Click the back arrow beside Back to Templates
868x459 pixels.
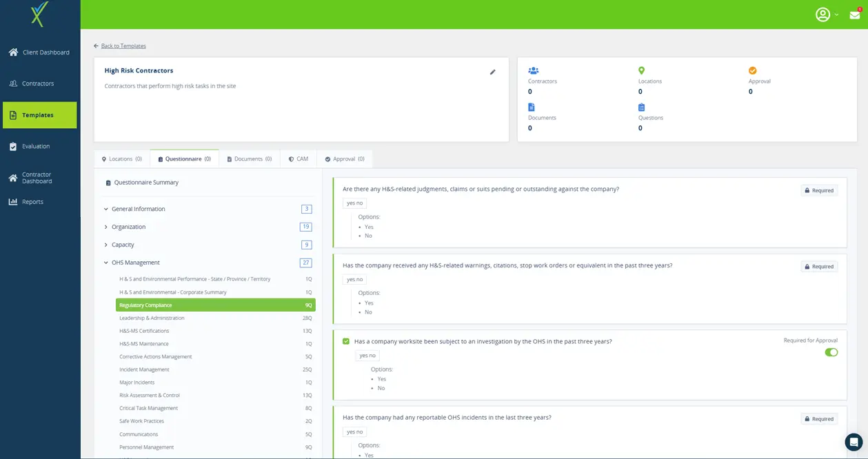tap(96, 46)
